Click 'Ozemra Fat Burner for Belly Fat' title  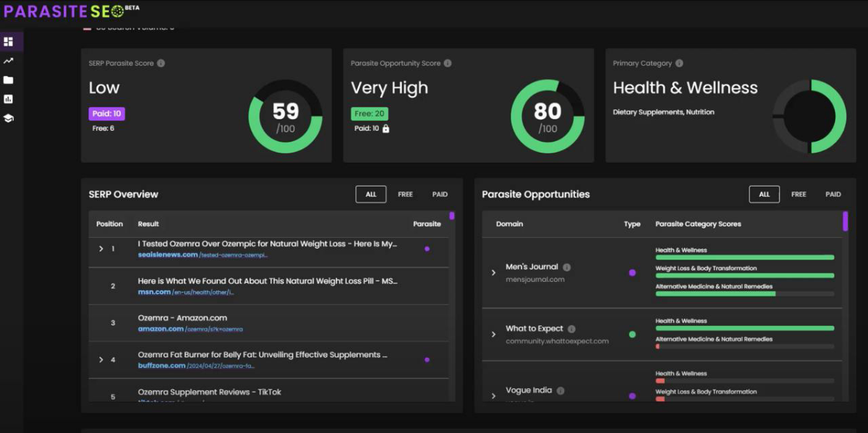(x=263, y=355)
